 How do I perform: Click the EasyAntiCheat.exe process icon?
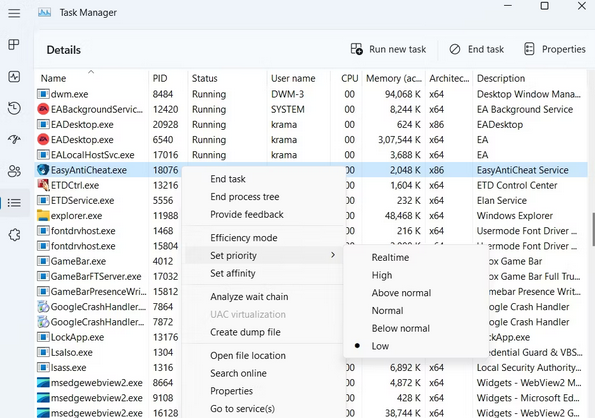point(43,170)
